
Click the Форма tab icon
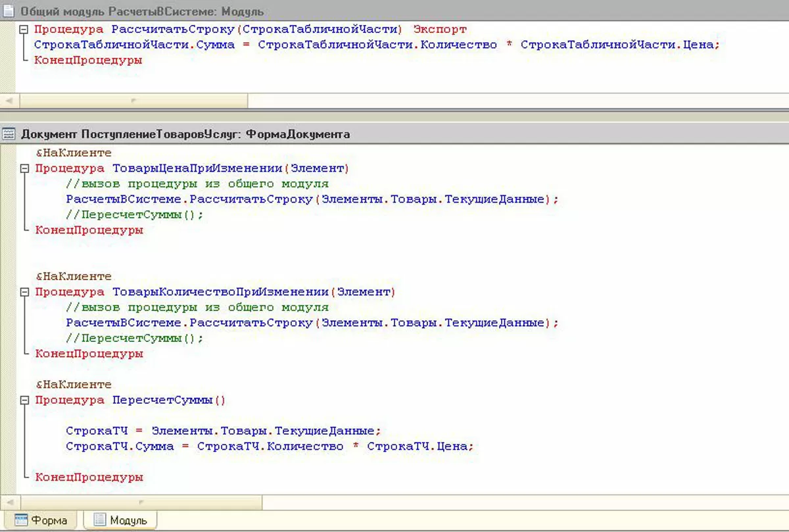(21, 520)
